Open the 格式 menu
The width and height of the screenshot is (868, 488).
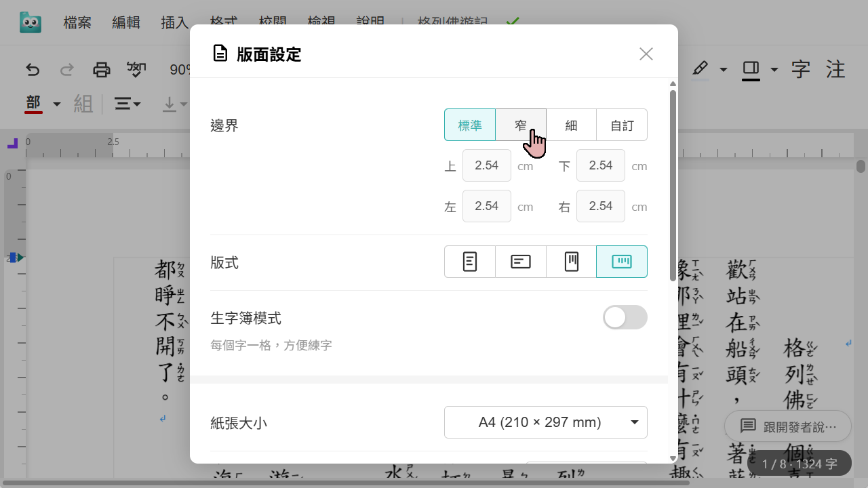click(x=224, y=21)
